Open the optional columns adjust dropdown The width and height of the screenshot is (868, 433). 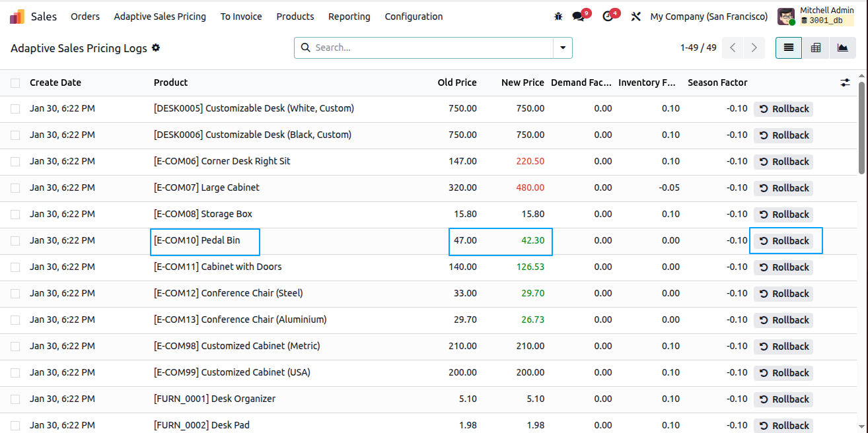(x=845, y=83)
